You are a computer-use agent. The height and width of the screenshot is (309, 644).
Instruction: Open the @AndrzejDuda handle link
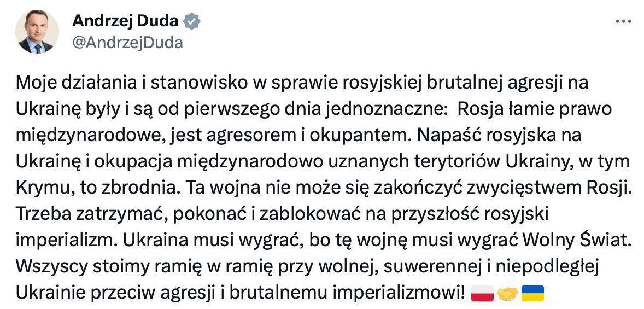coord(127,42)
